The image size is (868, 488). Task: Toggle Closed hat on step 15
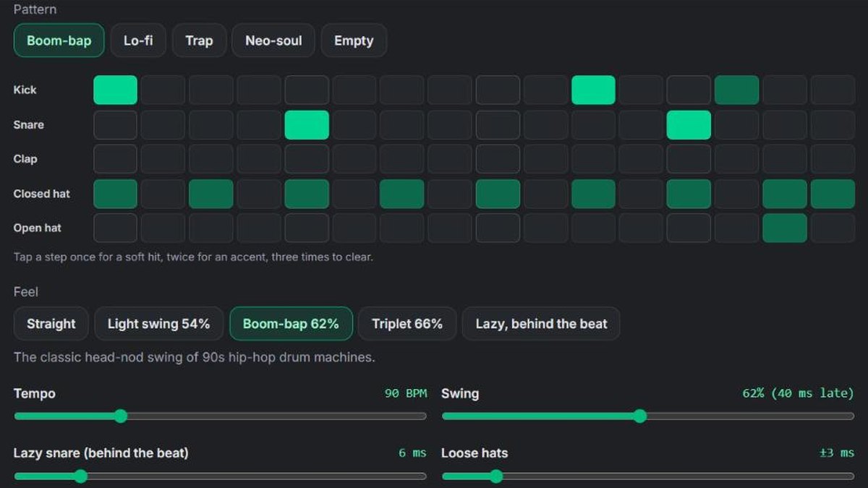[x=785, y=194]
